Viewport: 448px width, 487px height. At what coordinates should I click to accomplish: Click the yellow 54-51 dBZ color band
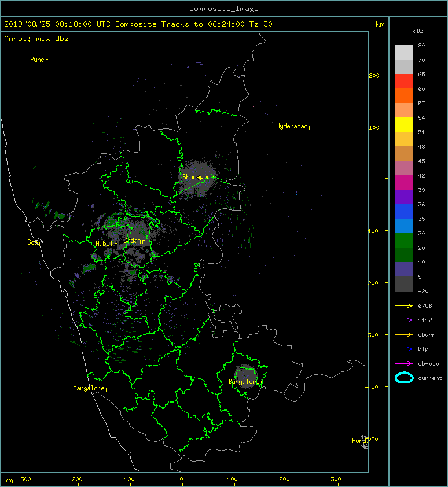tap(404, 125)
